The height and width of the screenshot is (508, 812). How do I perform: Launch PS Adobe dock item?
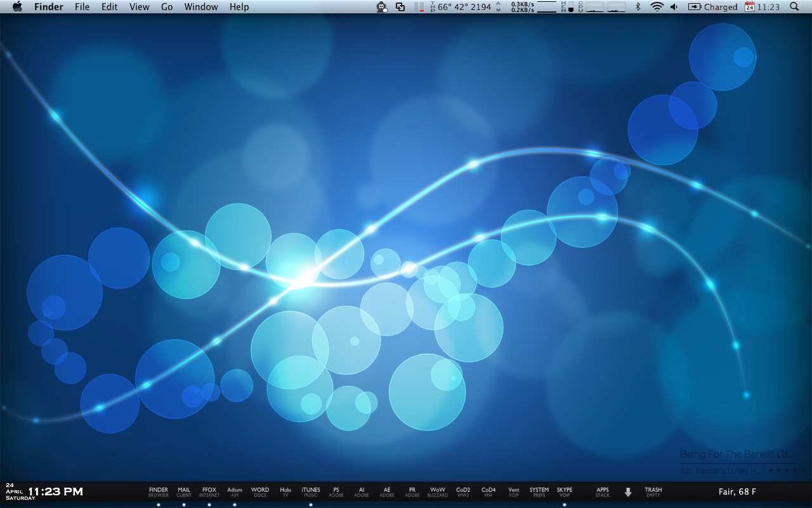tap(336, 492)
